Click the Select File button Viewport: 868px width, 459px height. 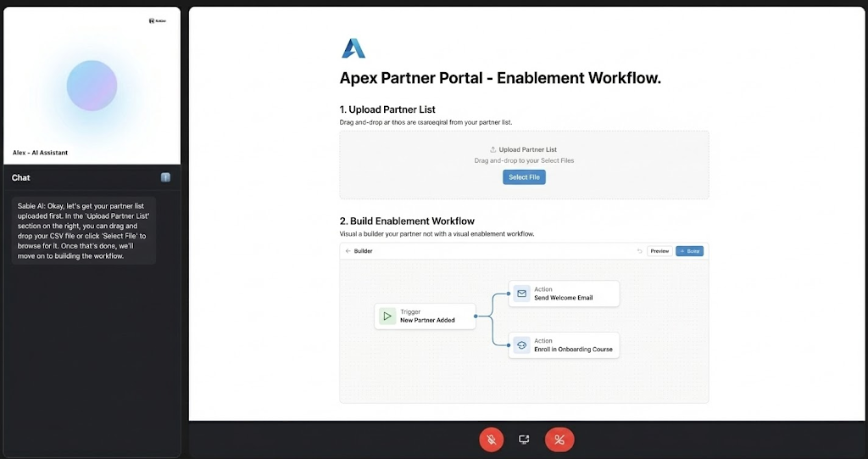524,177
